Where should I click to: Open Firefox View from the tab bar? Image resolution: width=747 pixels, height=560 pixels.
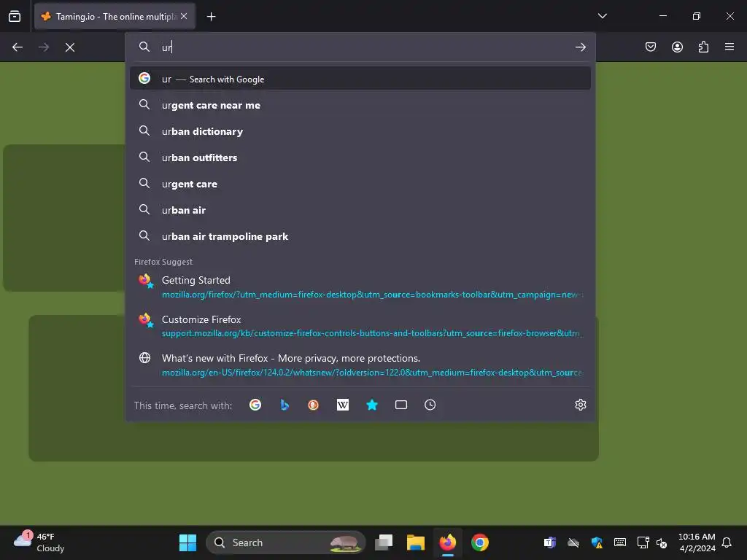click(x=15, y=16)
